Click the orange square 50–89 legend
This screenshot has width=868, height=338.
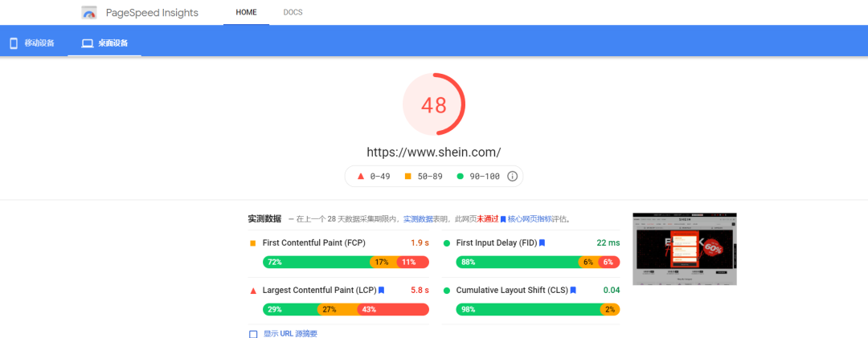pyautogui.click(x=424, y=177)
